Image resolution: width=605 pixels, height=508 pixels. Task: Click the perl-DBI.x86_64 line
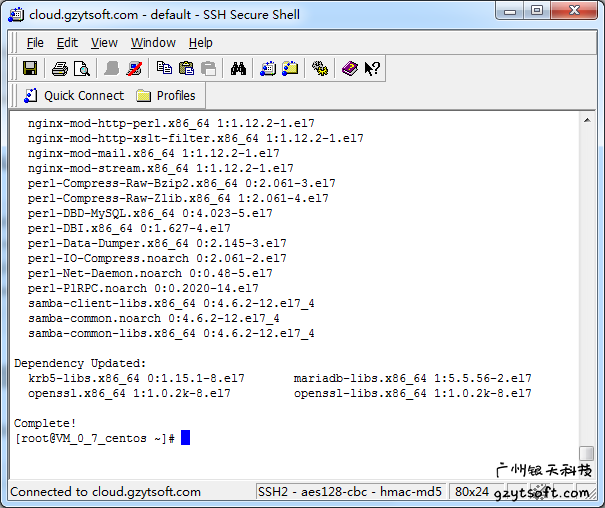pos(129,228)
